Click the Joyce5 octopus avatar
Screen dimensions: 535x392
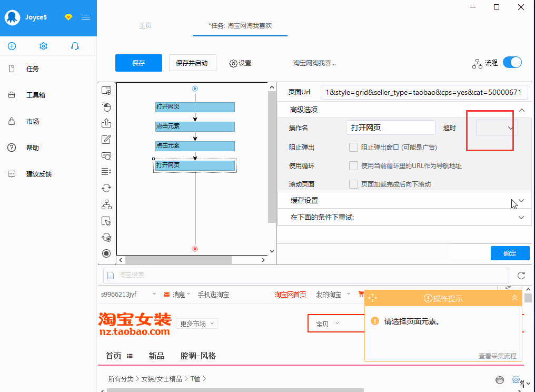(x=12, y=17)
